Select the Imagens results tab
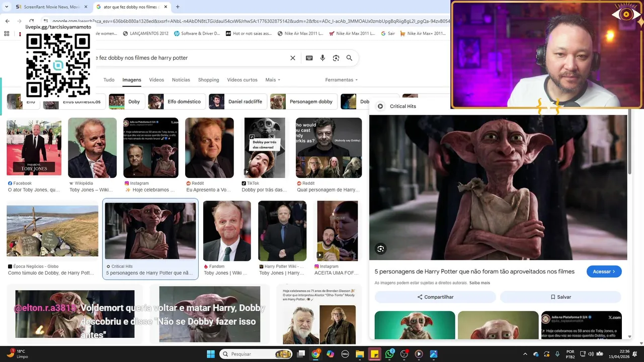 coord(132,80)
